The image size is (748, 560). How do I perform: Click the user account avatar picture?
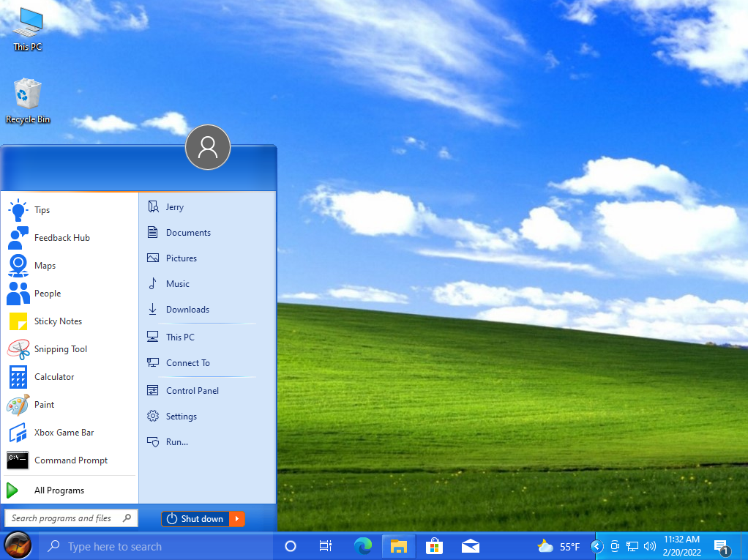click(x=208, y=147)
